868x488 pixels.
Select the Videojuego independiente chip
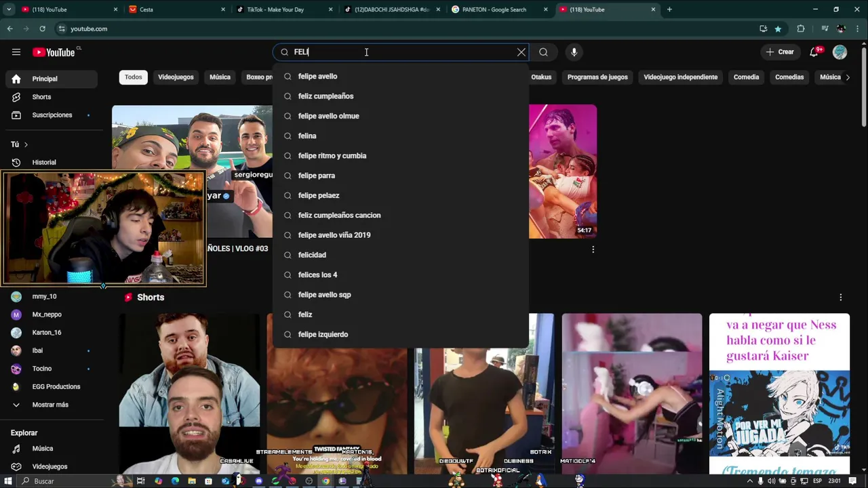pos(680,77)
